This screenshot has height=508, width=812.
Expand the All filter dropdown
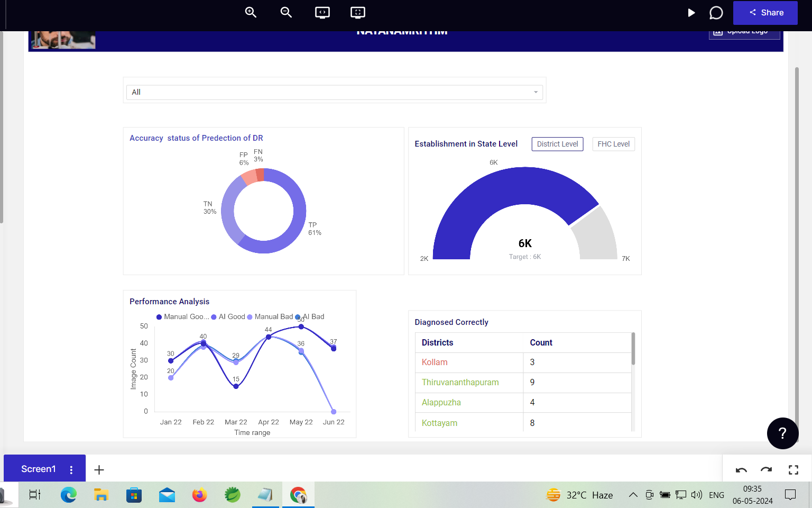coord(335,92)
